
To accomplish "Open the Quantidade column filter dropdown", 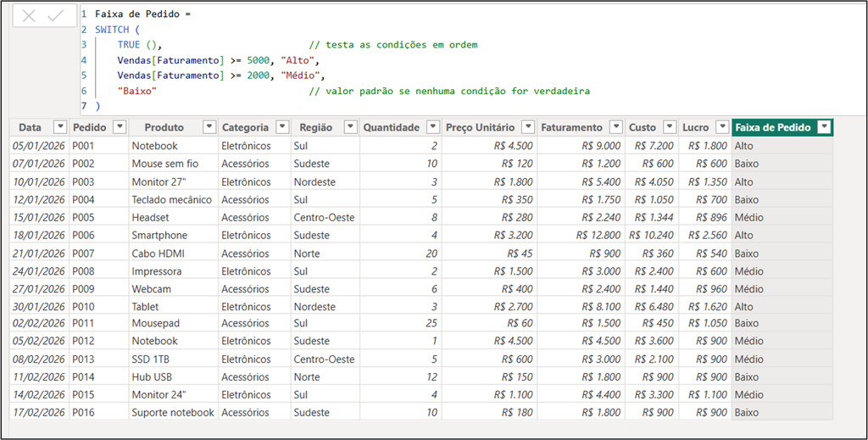I will click(x=433, y=127).
